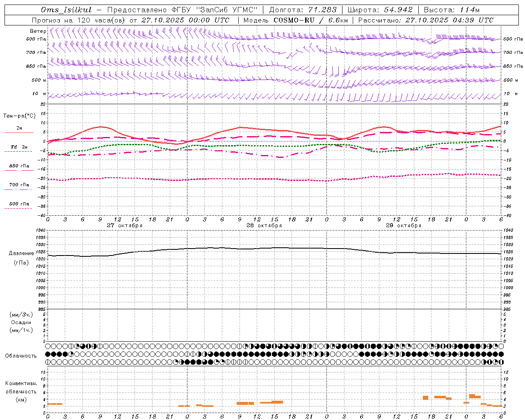Click the 10 м wind level label on the left
525x420 pixels.
coord(39,94)
